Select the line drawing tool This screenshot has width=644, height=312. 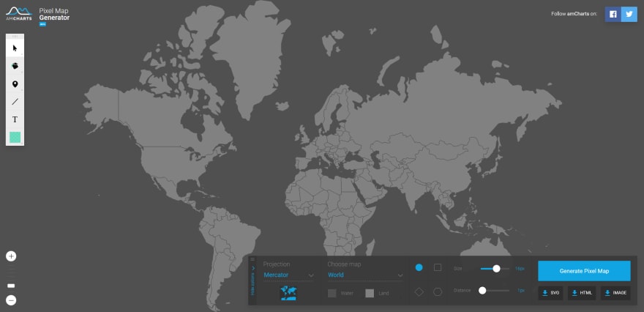click(15, 102)
